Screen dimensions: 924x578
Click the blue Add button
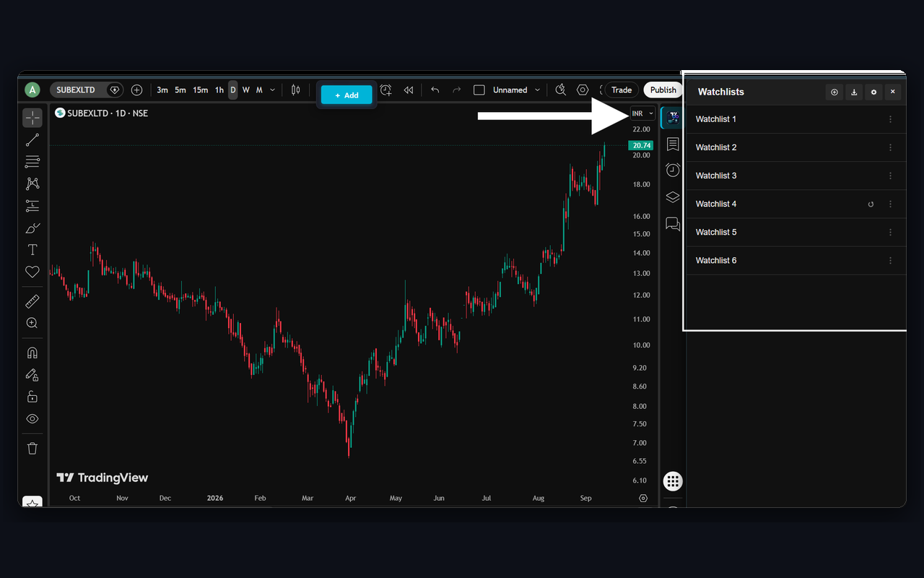tap(346, 95)
